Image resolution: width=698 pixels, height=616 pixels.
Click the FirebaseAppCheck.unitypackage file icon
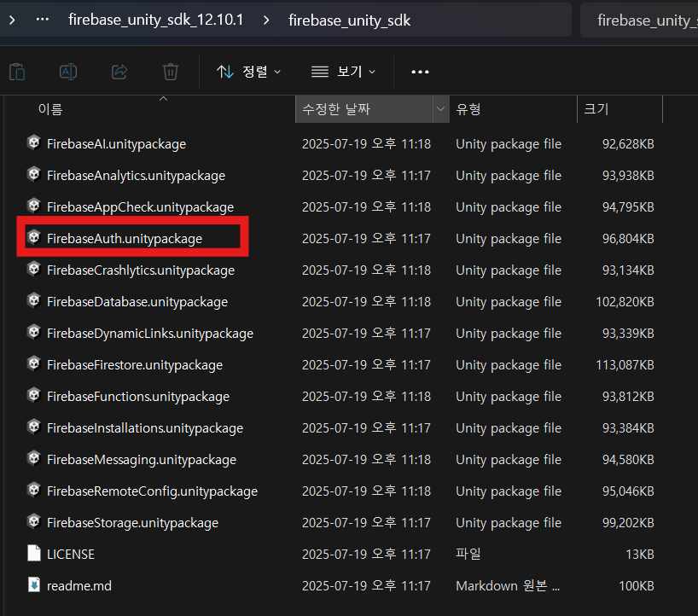34,206
